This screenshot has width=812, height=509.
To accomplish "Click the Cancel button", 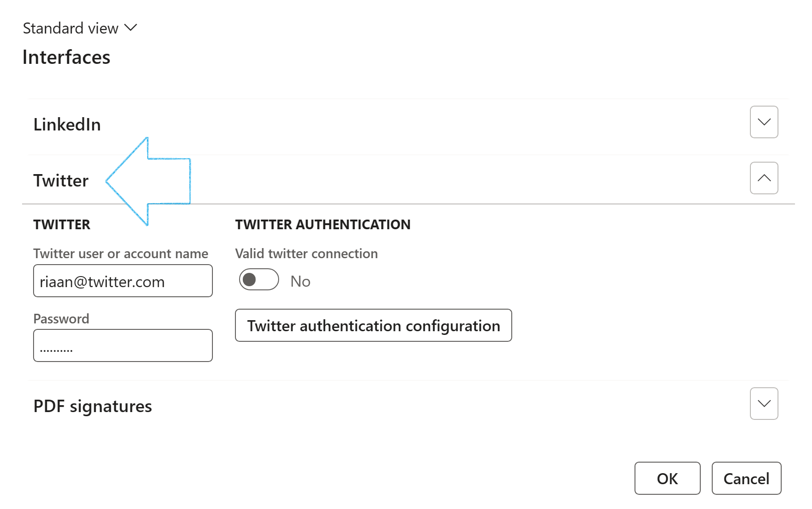I will (x=746, y=478).
